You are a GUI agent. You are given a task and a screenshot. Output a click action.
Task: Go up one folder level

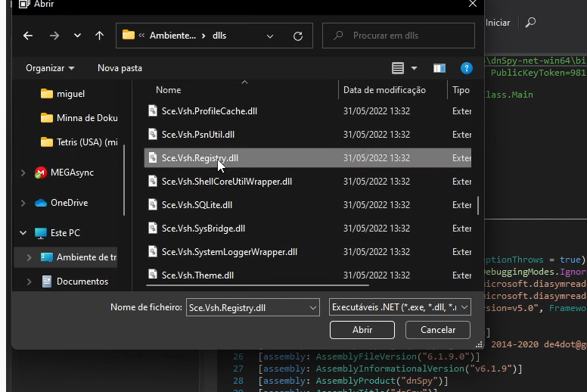(x=99, y=36)
